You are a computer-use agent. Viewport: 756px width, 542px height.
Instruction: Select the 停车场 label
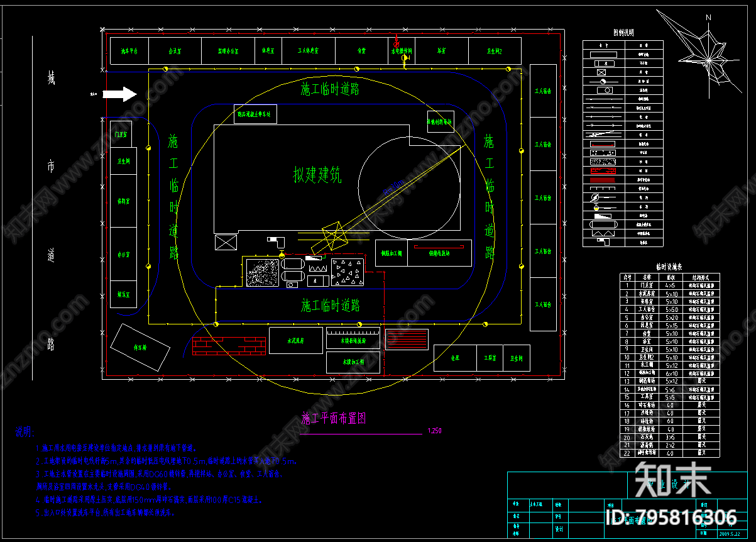tap(140, 347)
